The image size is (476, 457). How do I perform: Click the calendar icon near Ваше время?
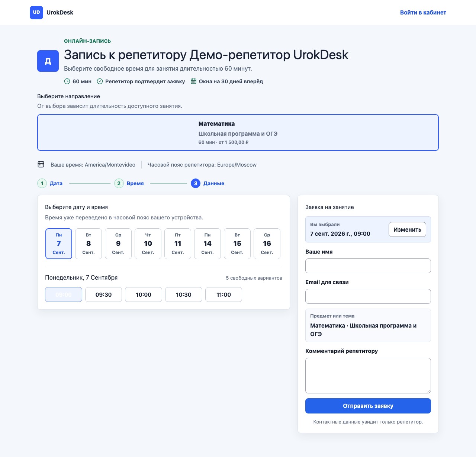(41, 164)
